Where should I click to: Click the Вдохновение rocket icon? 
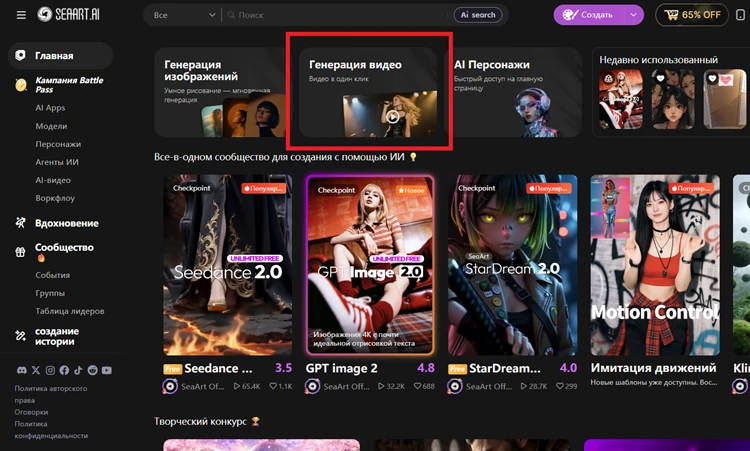[x=20, y=222]
